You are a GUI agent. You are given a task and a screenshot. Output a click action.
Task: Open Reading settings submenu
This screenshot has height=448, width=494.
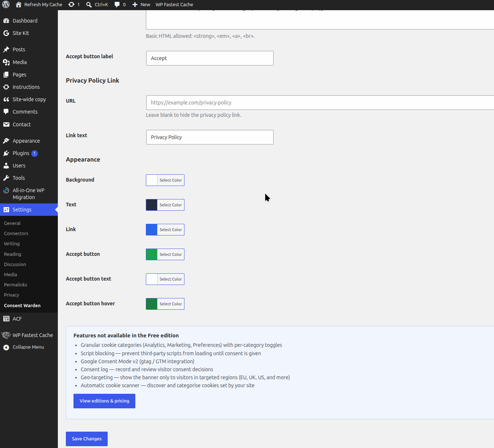click(13, 254)
